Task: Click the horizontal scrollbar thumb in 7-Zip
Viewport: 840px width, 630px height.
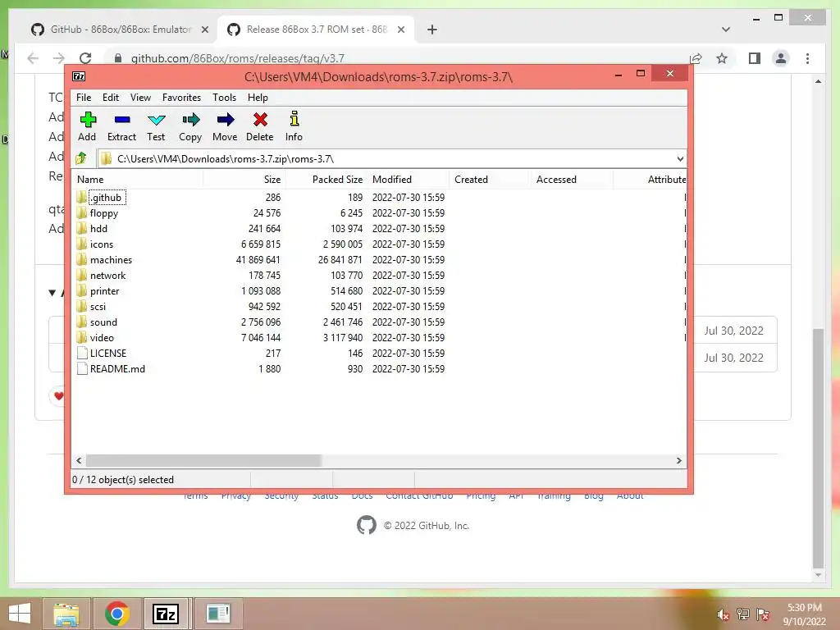Action: pyautogui.click(x=203, y=460)
